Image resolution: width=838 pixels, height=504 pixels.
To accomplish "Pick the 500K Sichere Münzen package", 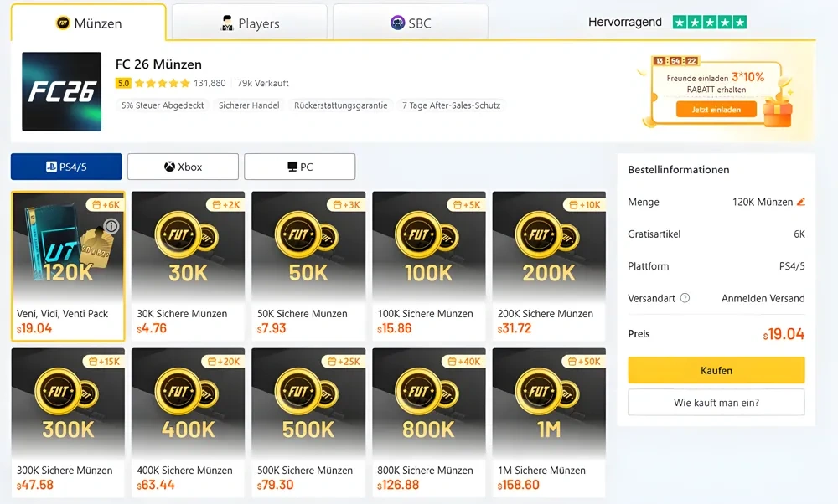I will (308, 420).
